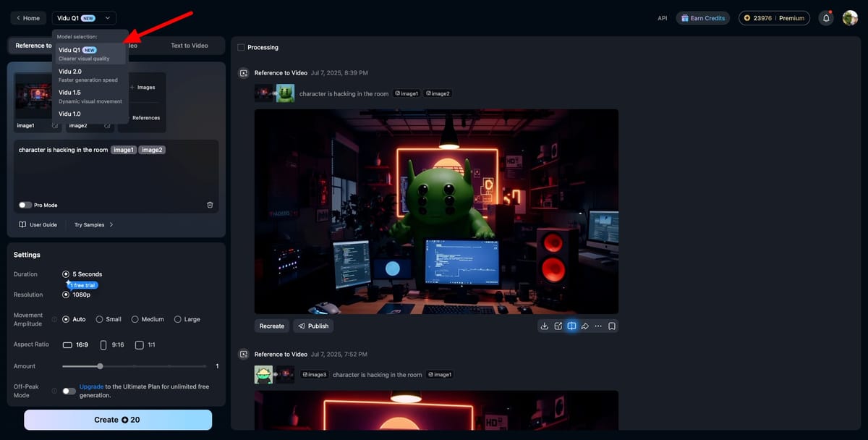The height and width of the screenshot is (440, 868).
Task: Select the 16:9 aspect ratio
Action: tap(75, 345)
